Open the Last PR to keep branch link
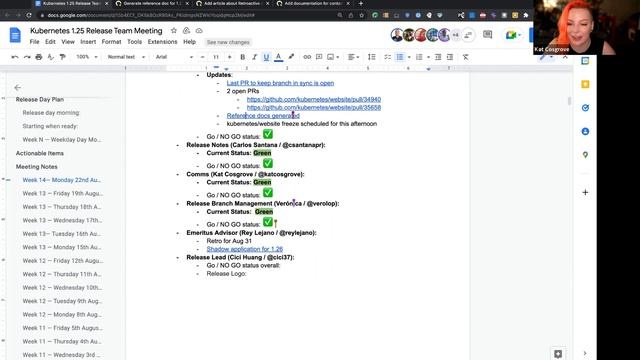Viewport: 640px width, 360px height. (280, 83)
